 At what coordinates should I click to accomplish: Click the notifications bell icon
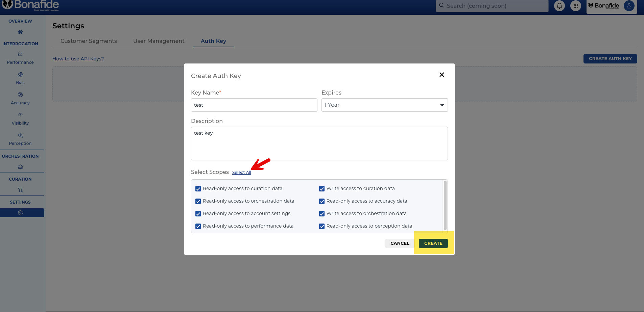[559, 6]
